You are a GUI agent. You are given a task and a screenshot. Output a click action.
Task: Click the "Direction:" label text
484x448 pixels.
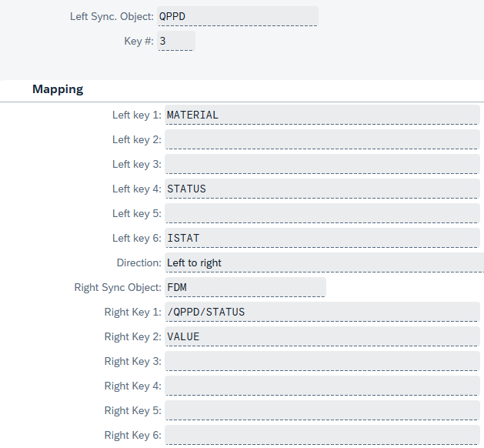tap(139, 262)
